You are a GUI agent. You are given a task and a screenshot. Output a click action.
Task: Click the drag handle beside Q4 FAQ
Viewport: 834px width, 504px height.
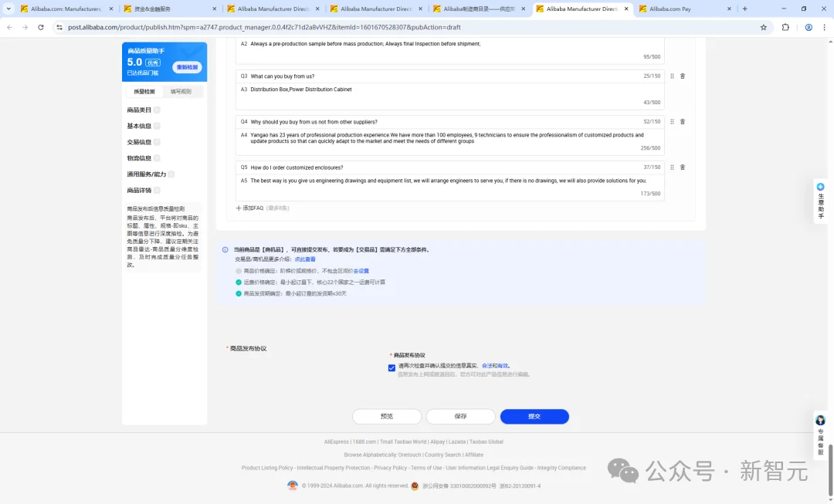(x=672, y=122)
